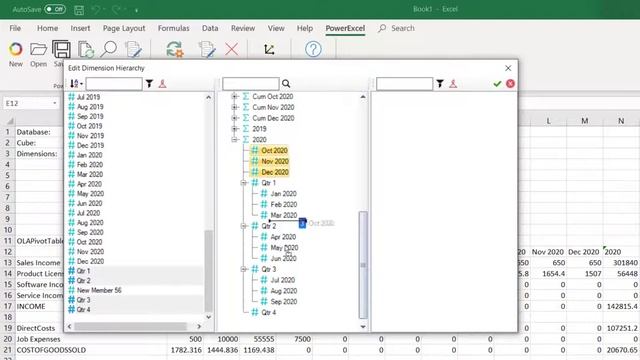Screen dimensions: 640x360
Task: Click the axis chart ribbon icon
Action: pos(269,49)
